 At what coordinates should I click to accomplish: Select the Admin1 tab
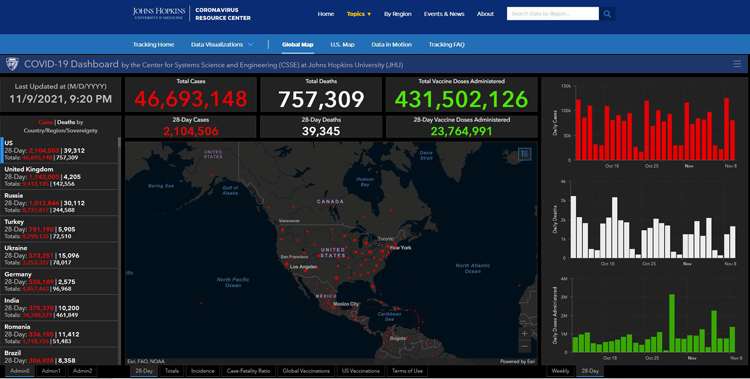(x=51, y=371)
